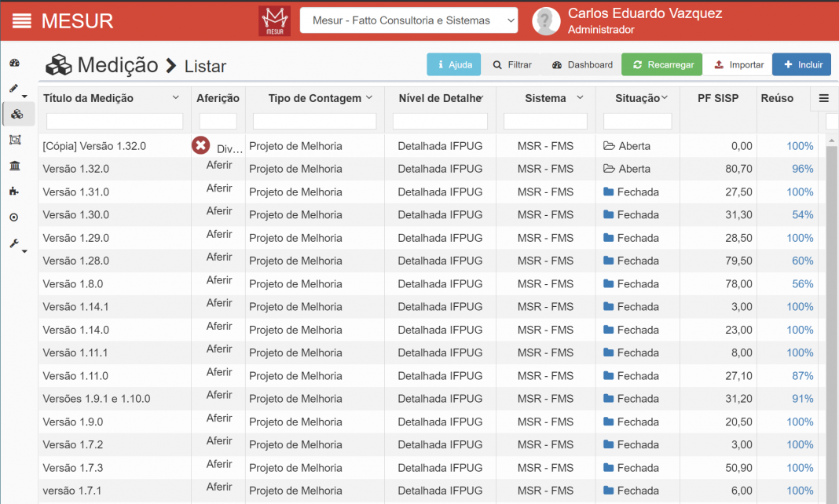The height and width of the screenshot is (504, 839).
Task: Open the 87% reuse link for Versão 1.11.0
Action: (803, 376)
